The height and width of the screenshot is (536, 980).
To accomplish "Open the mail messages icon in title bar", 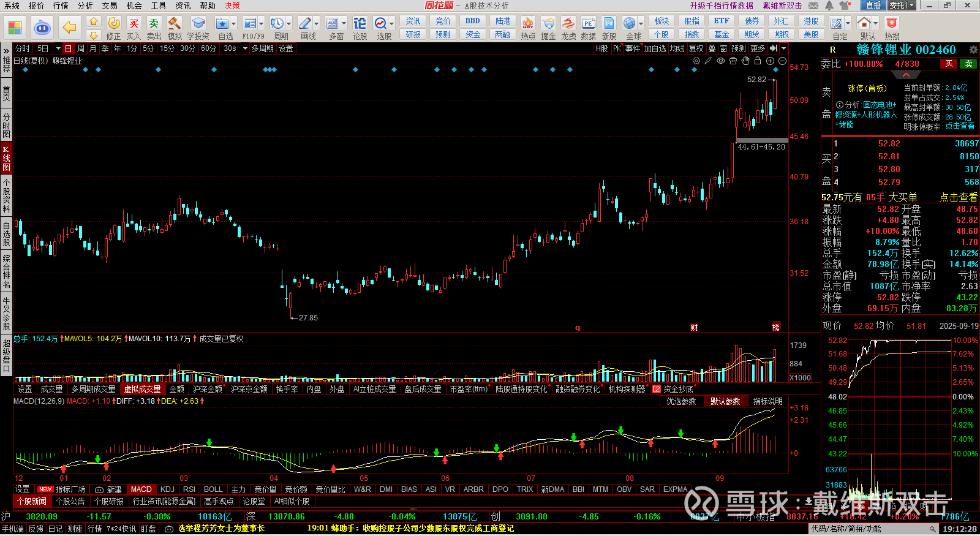I will (x=813, y=6).
